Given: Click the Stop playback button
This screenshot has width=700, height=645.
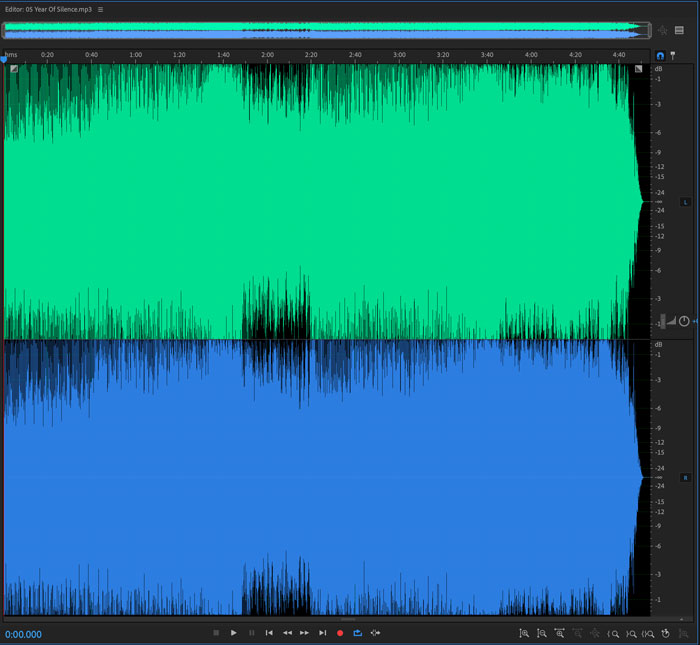Looking at the screenshot, I should (x=216, y=633).
